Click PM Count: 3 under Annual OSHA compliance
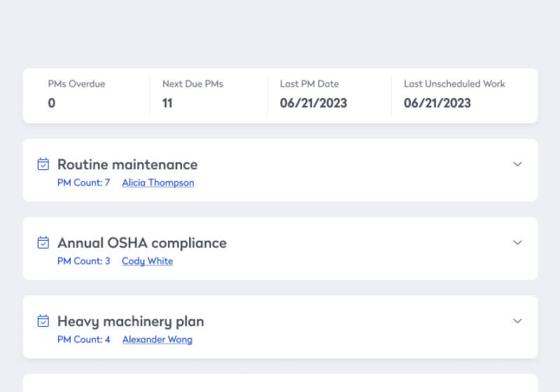 tap(83, 261)
